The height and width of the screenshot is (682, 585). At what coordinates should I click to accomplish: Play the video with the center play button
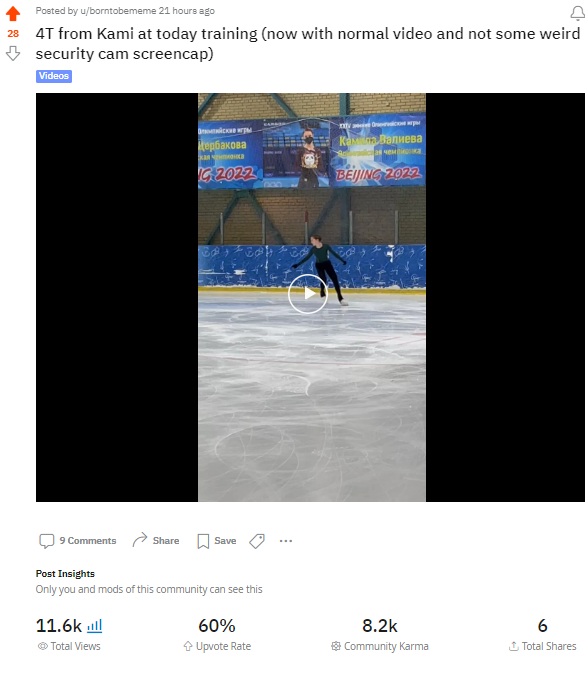coord(308,294)
